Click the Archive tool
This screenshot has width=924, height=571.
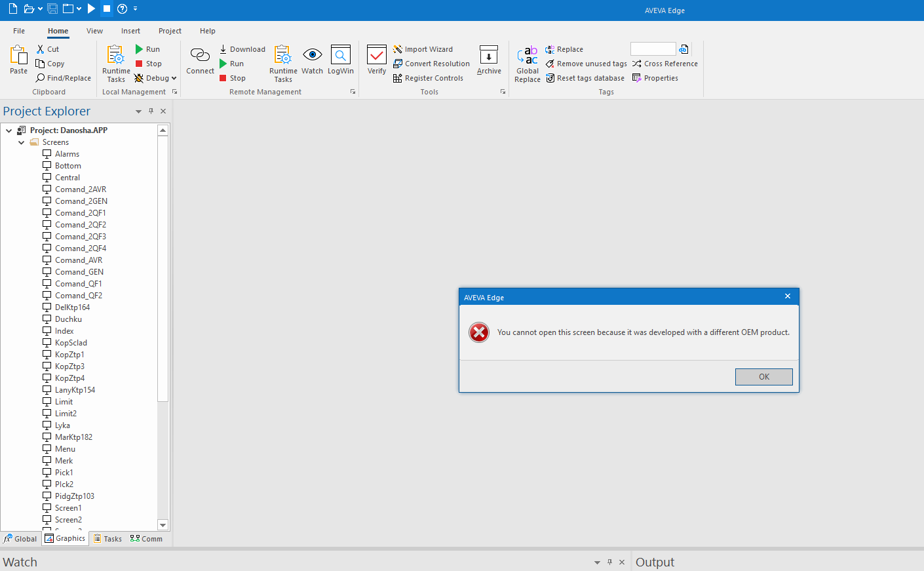[489, 60]
